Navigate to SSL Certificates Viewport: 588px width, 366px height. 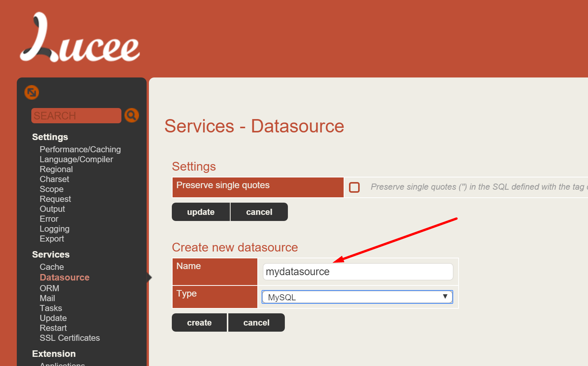[69, 338]
